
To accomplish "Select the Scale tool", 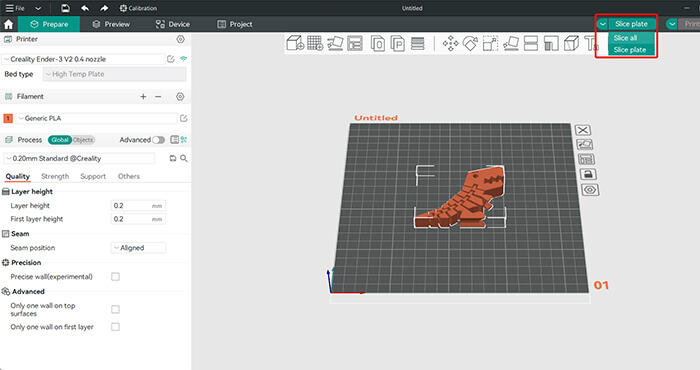I will click(x=490, y=43).
